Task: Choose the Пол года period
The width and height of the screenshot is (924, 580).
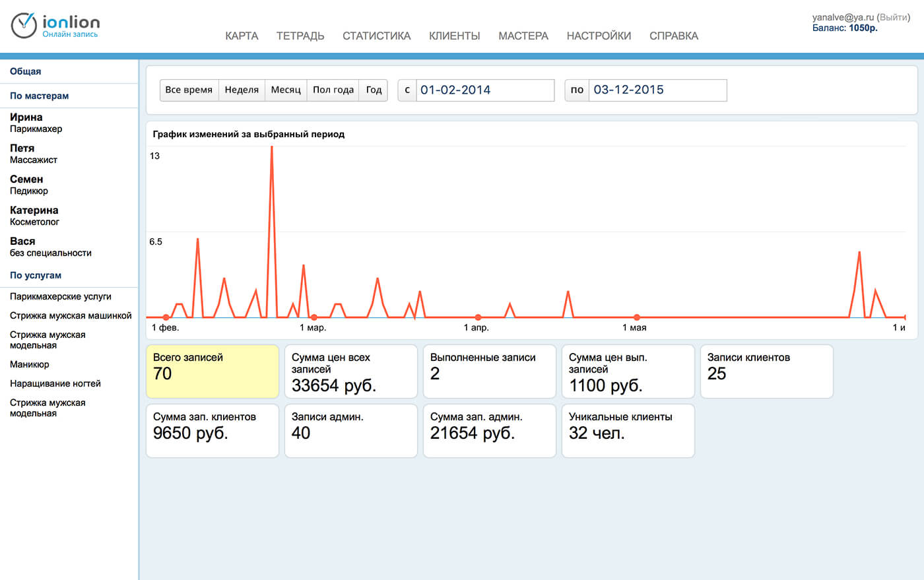Action: (x=333, y=90)
